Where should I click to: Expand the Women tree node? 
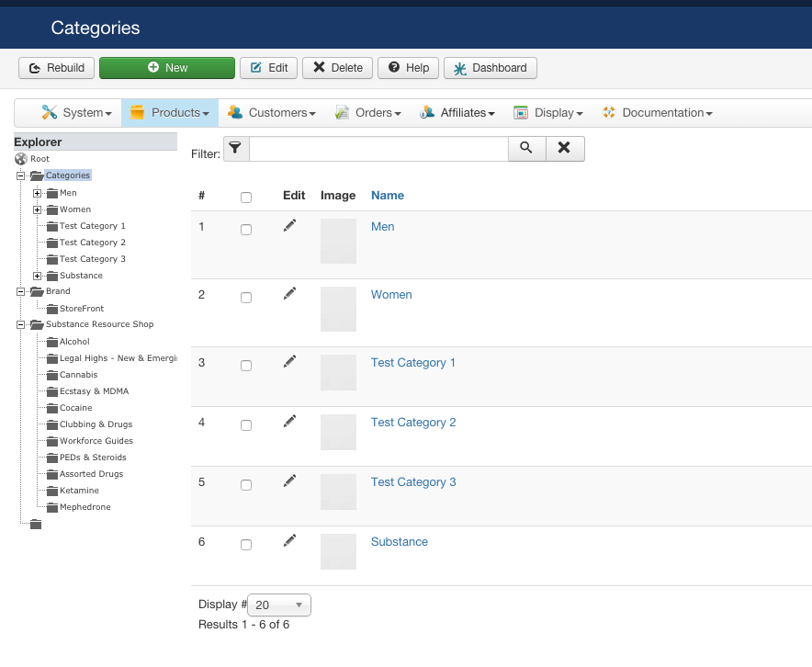click(37, 209)
